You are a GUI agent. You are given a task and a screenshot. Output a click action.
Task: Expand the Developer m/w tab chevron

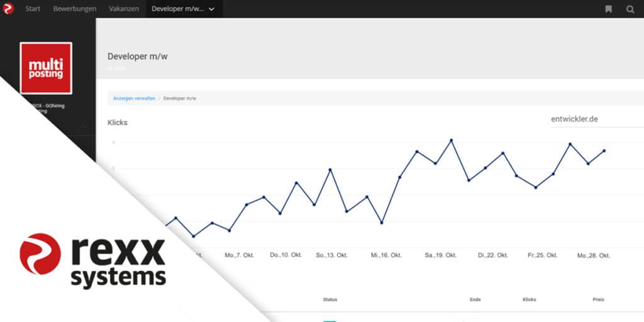211,9
